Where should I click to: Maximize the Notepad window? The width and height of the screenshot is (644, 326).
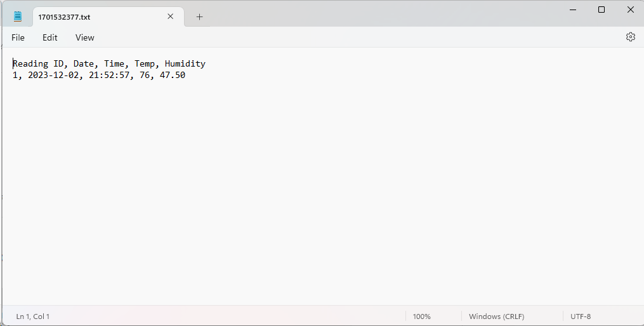point(601,10)
